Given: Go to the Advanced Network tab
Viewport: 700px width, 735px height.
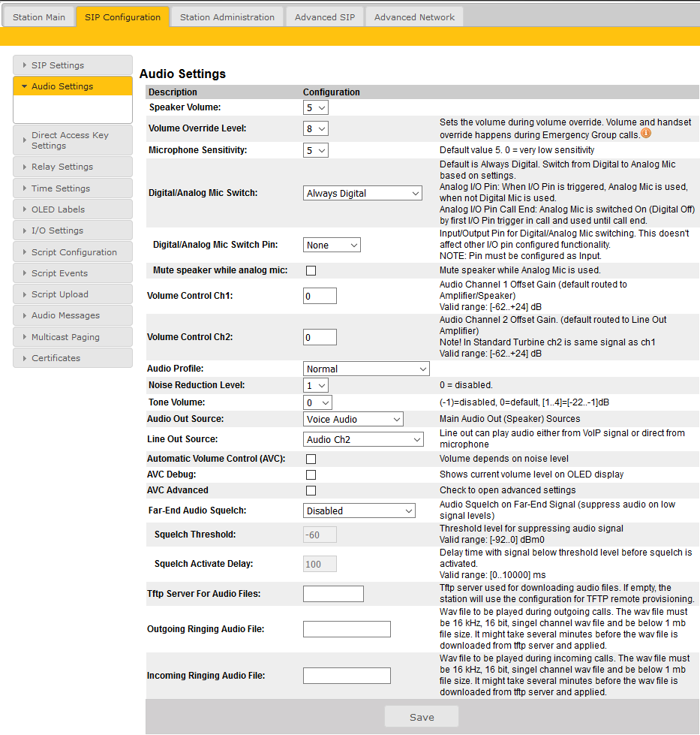Looking at the screenshot, I should point(414,17).
